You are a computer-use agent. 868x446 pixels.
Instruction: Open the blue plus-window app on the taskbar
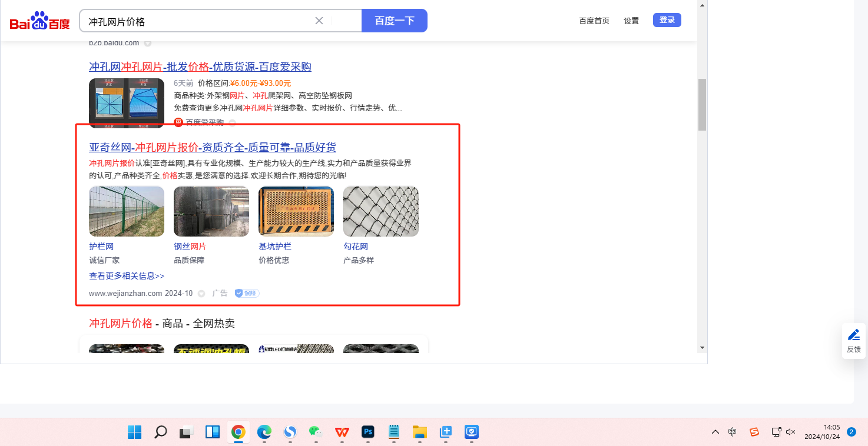point(446,432)
